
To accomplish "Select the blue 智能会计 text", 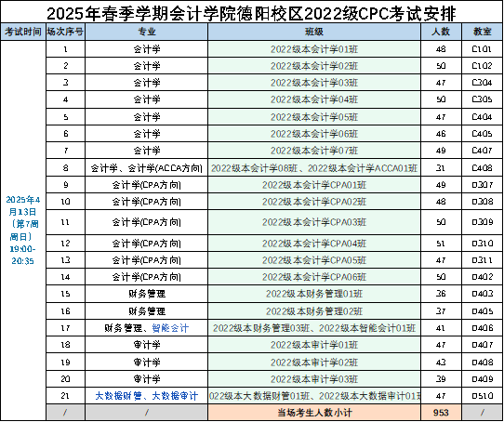I will (x=170, y=328).
